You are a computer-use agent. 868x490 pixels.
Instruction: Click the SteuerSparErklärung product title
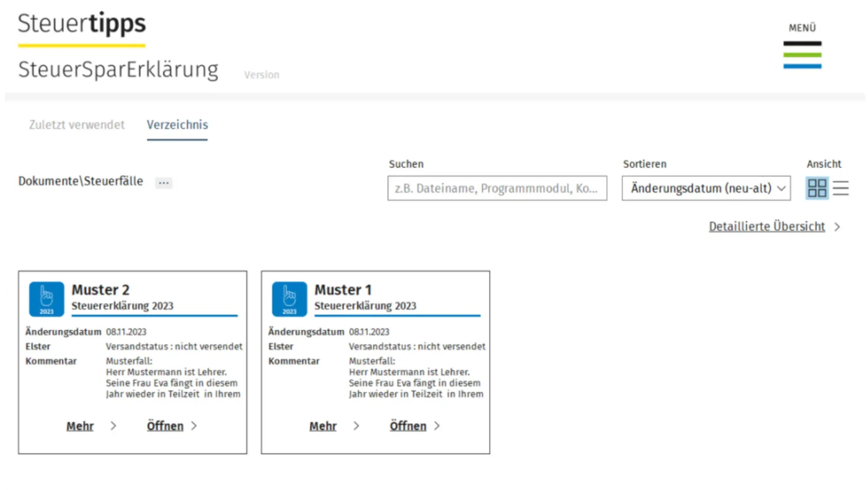click(x=118, y=69)
